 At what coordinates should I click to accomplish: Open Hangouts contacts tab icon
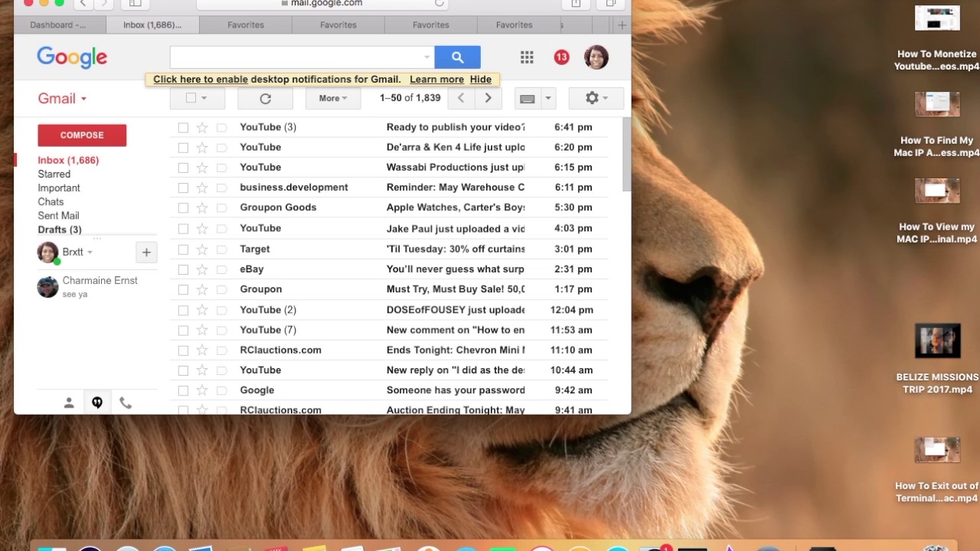[69, 403]
